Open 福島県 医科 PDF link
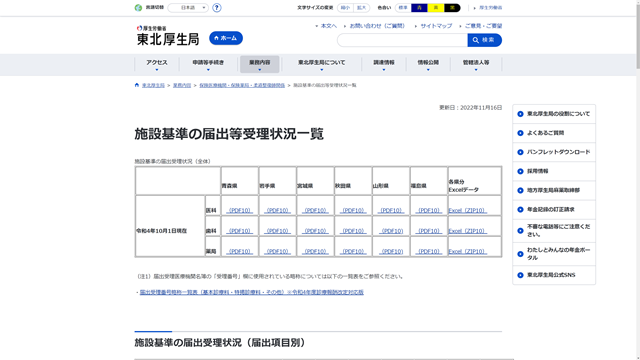This screenshot has width=640, height=360. pyautogui.click(x=429, y=211)
